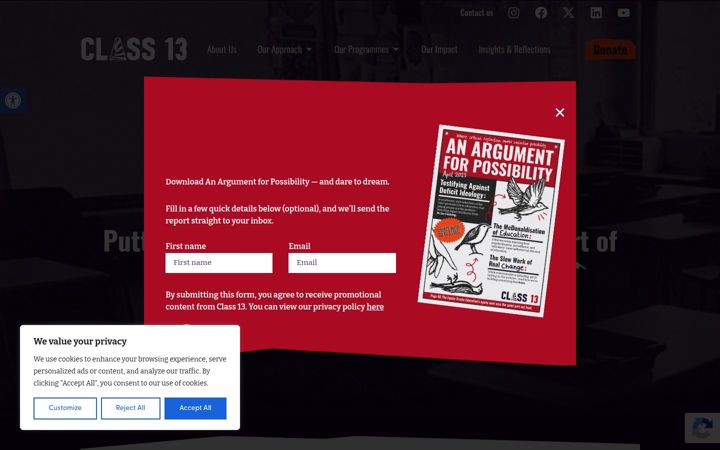The width and height of the screenshot is (720, 450).
Task: Open the About Us menu item
Action: (x=222, y=49)
